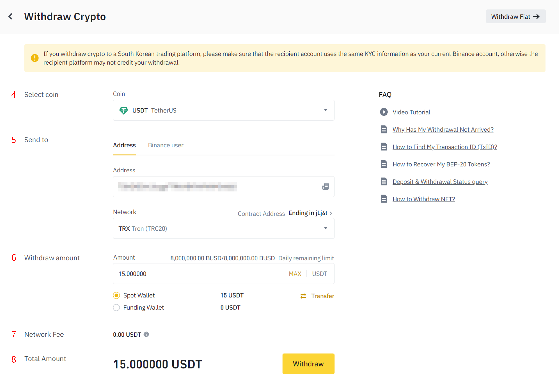
Task: Click into the Address input field
Action: (223, 187)
